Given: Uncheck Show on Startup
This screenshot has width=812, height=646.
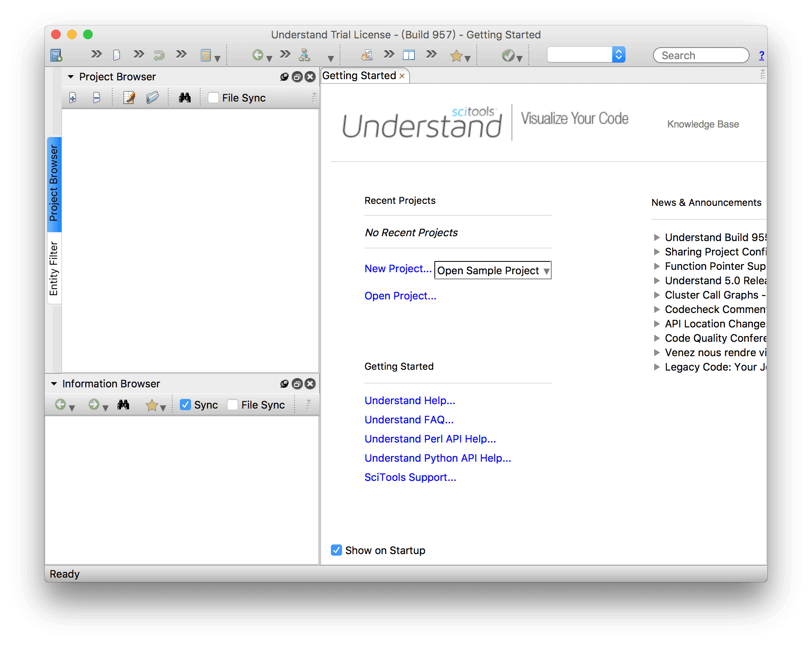Looking at the screenshot, I should 336,550.
